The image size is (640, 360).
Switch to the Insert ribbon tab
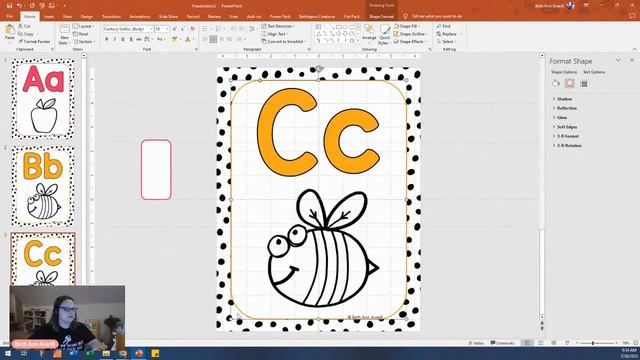point(49,16)
